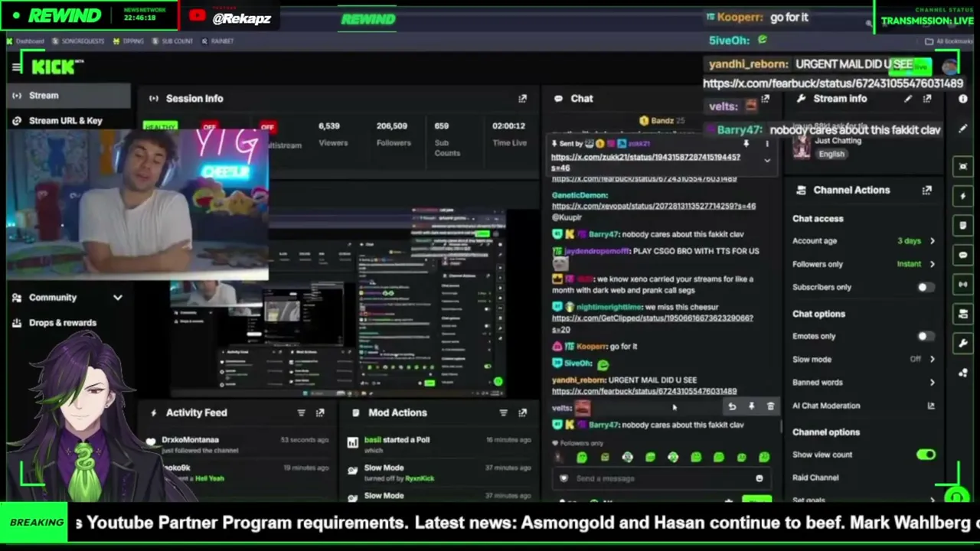Select Stream in the left sidebar
This screenshot has width=980, height=551.
[x=67, y=96]
